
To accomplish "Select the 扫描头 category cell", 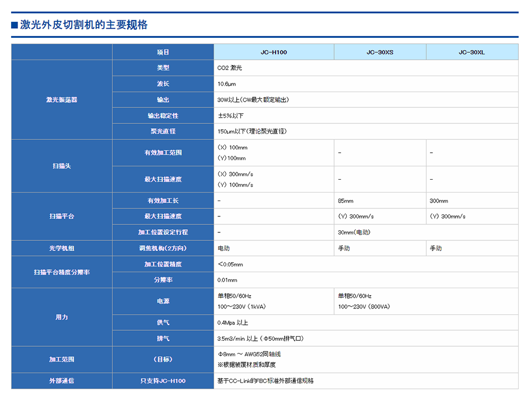I will coord(62,166).
